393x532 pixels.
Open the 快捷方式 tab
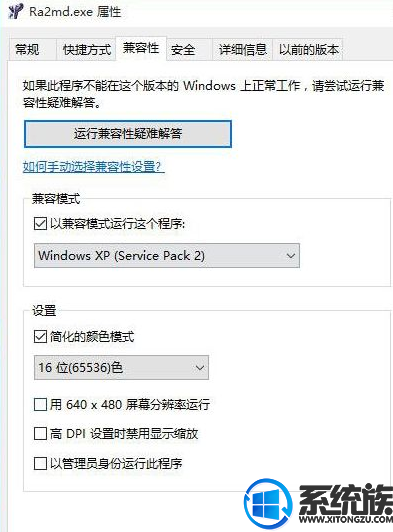click(87, 50)
